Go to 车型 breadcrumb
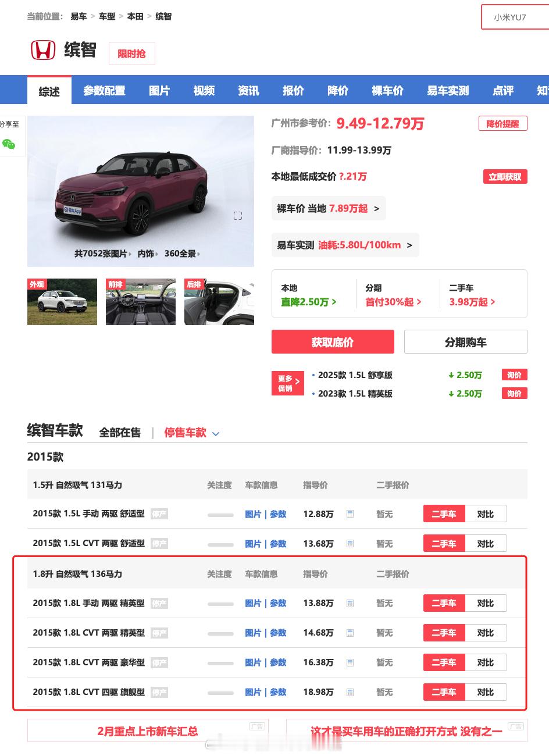The image size is (549, 756). tap(107, 16)
